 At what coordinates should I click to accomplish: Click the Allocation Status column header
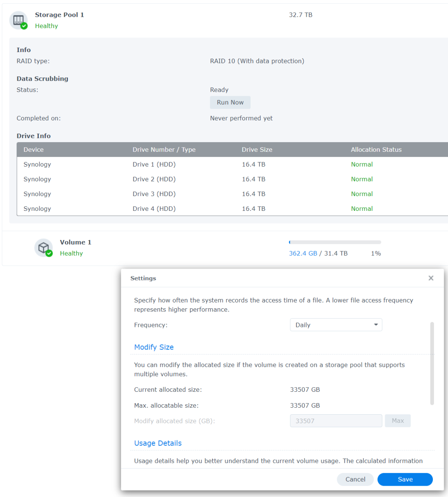point(376,150)
